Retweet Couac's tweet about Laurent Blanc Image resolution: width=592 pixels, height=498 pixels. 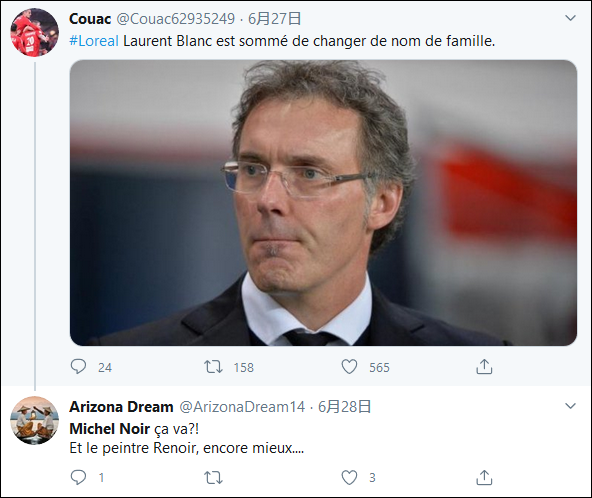click(213, 367)
